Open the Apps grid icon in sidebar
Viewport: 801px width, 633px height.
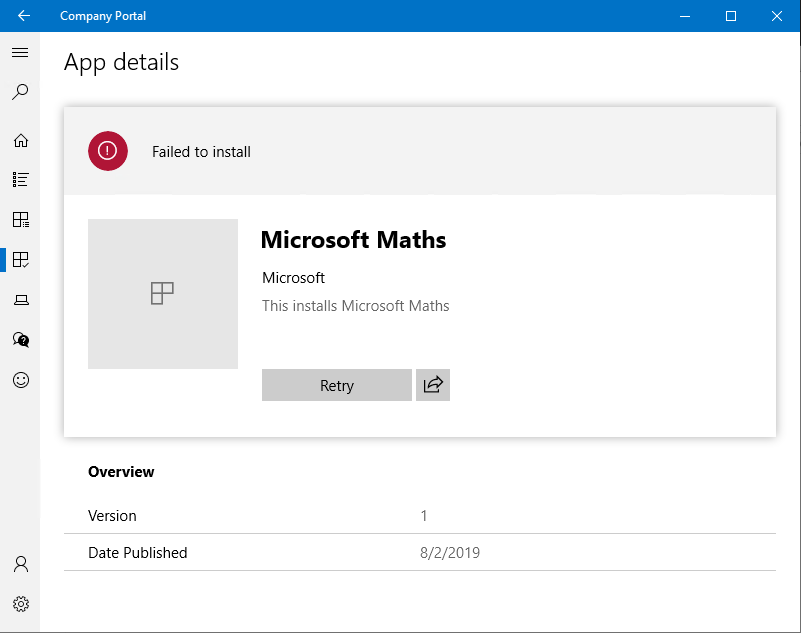point(20,220)
